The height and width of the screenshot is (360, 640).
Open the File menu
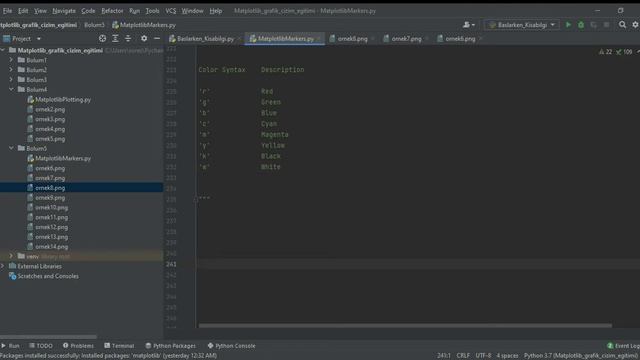tap(7, 11)
